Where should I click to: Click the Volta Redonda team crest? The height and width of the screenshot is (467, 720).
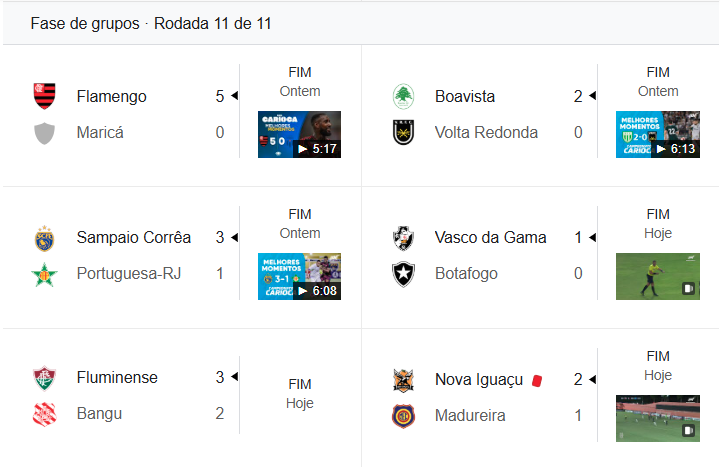[404, 132]
